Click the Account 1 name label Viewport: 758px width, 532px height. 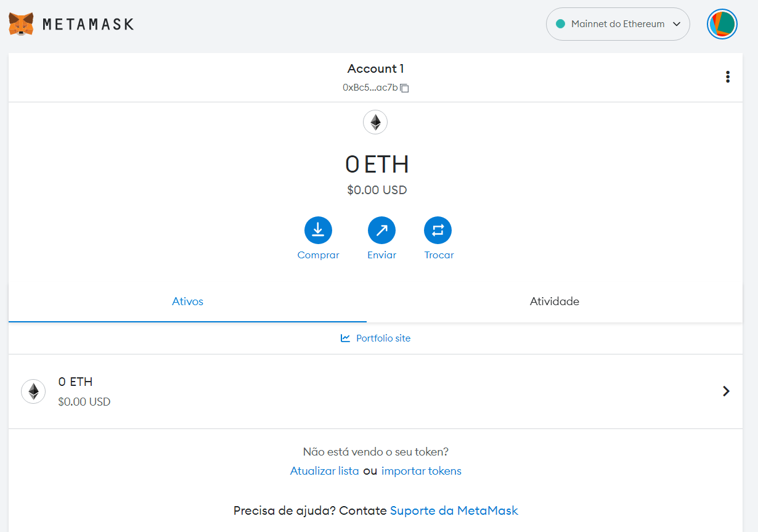375,68
